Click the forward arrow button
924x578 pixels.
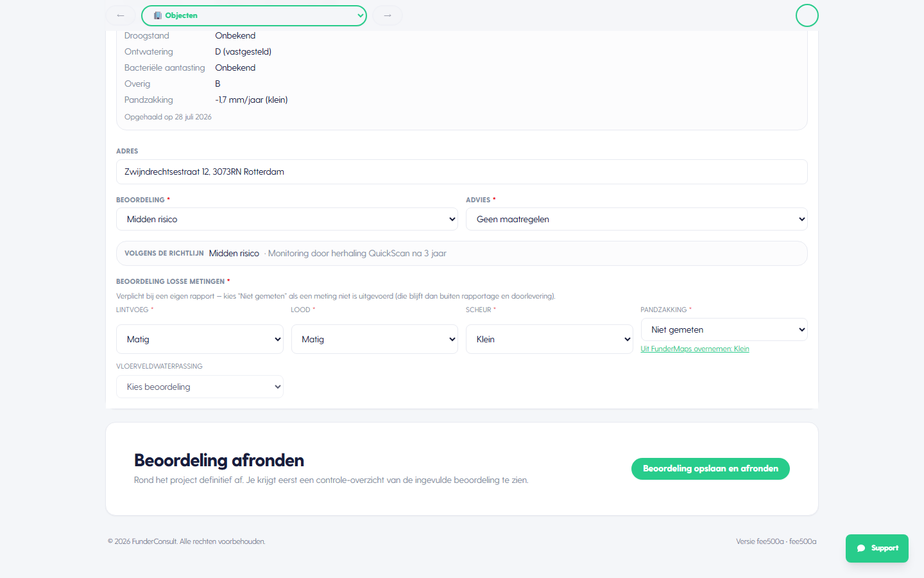(x=388, y=15)
